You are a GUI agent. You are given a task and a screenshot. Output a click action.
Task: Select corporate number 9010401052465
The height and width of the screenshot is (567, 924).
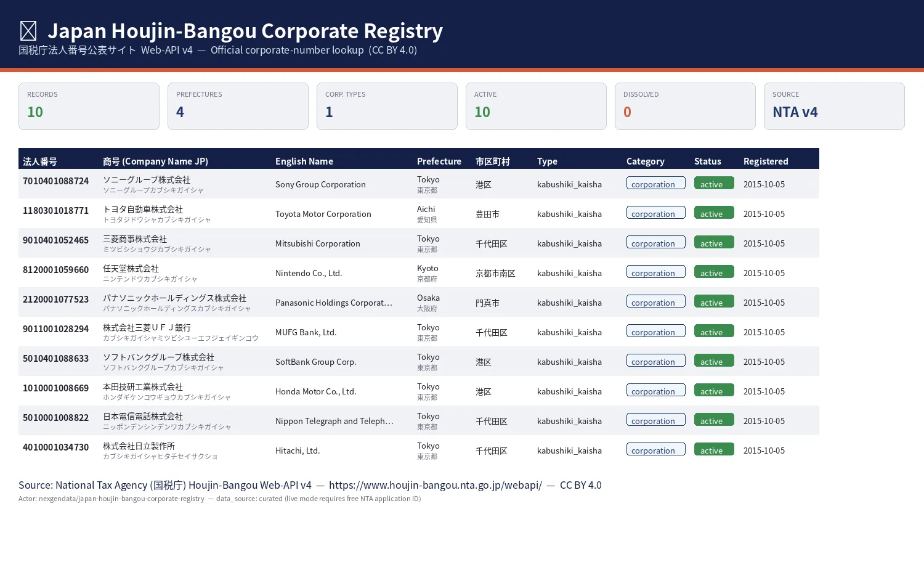[x=56, y=240]
